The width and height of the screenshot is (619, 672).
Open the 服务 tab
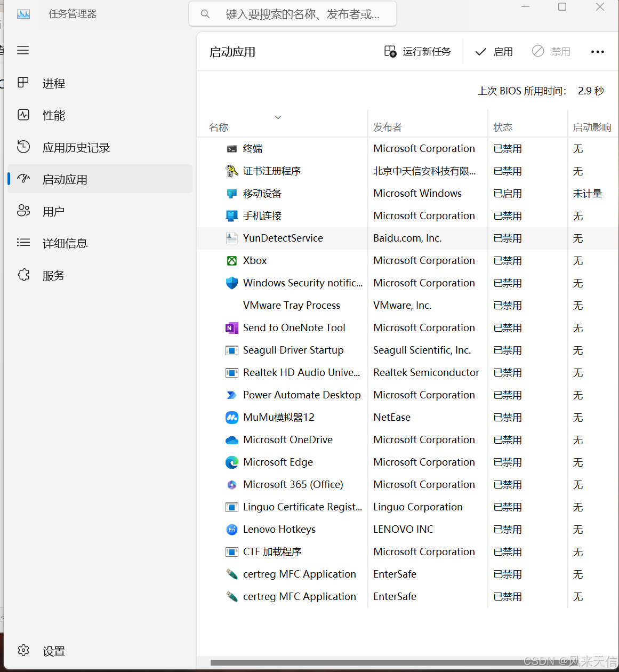(100, 275)
